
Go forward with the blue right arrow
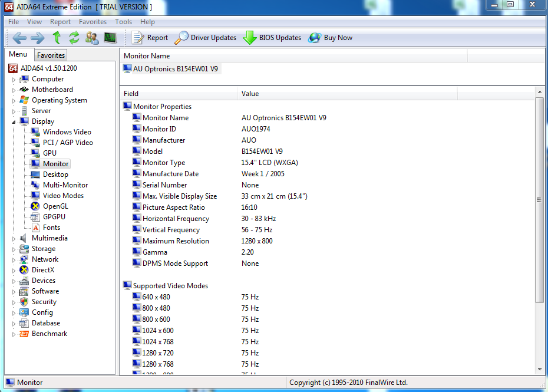[37, 38]
